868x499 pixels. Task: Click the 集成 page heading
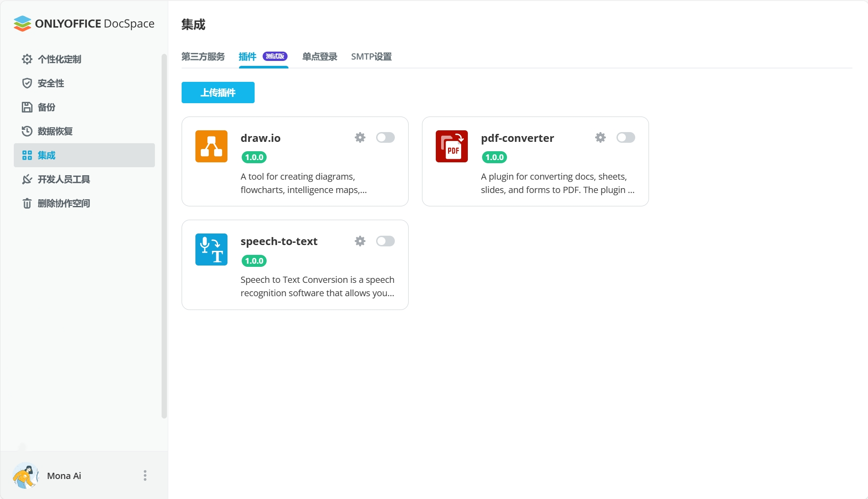[193, 24]
